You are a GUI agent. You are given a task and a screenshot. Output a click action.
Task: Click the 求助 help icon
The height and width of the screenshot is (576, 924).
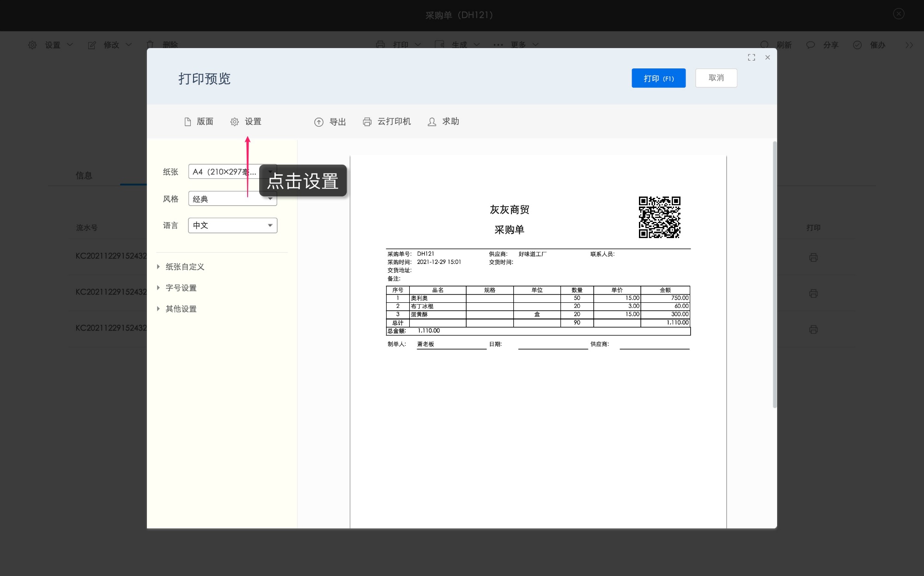coord(432,122)
